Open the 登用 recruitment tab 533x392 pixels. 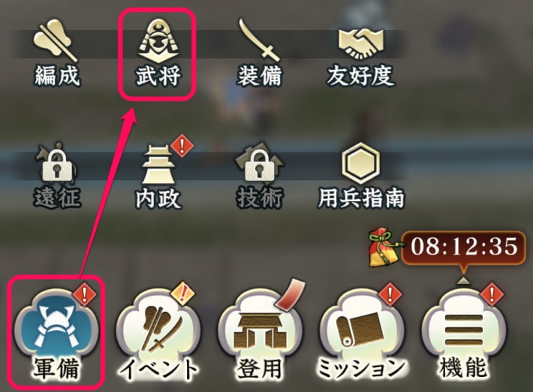click(x=260, y=335)
